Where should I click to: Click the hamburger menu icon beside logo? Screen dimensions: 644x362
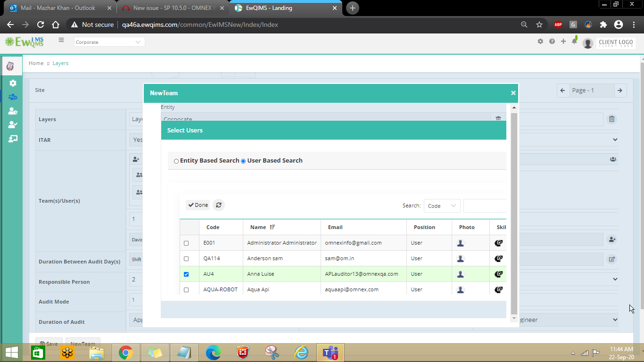point(61,41)
